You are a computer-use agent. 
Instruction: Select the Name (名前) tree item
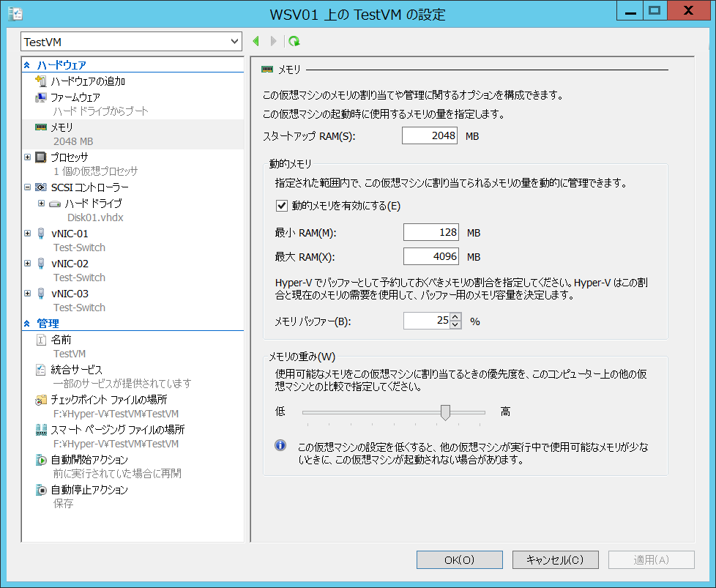pos(61,340)
